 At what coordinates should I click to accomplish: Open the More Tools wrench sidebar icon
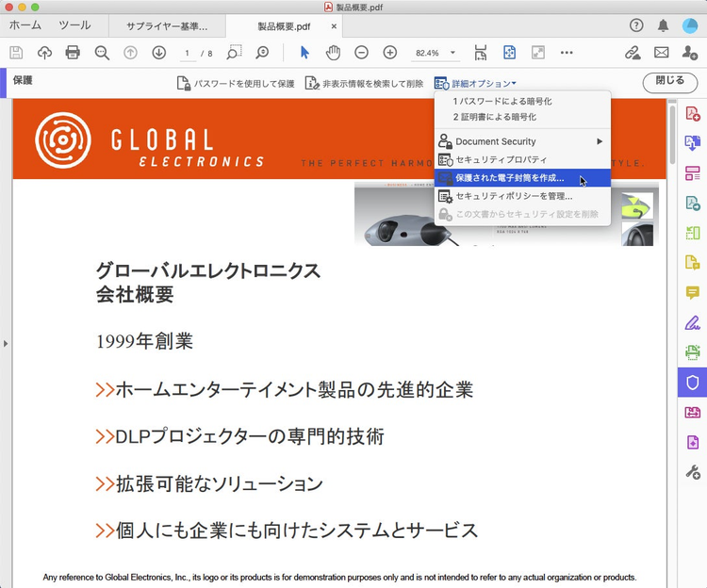coord(693,472)
